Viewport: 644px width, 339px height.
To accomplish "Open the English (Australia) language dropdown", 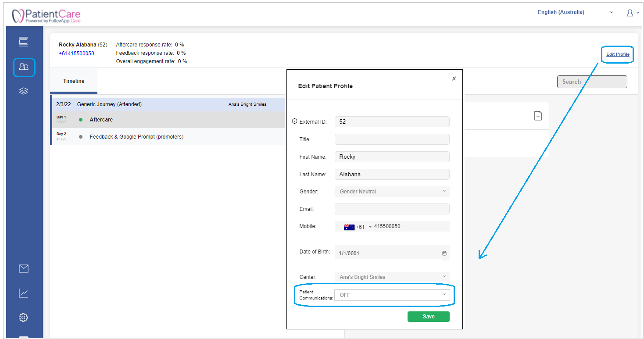I will (x=575, y=12).
